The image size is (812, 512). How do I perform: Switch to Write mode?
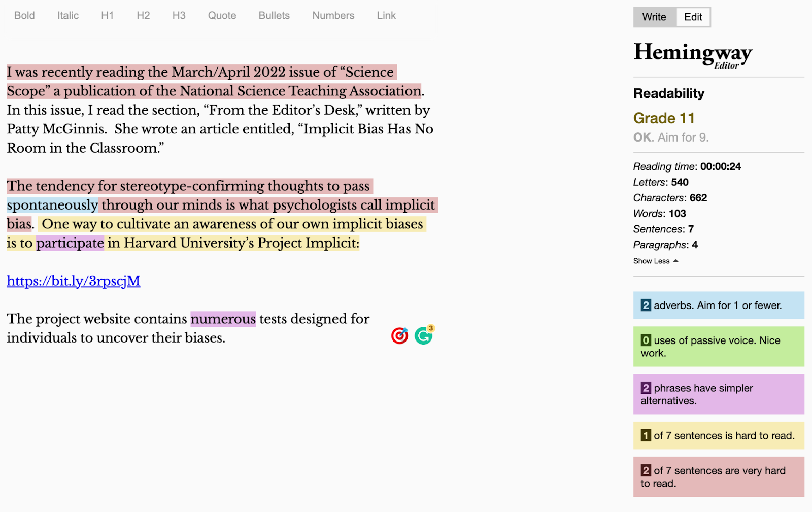654,17
